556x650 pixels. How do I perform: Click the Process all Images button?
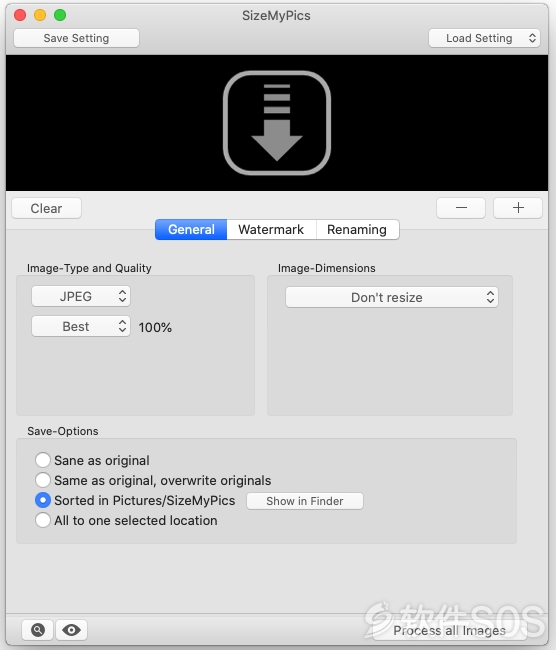tap(449, 631)
